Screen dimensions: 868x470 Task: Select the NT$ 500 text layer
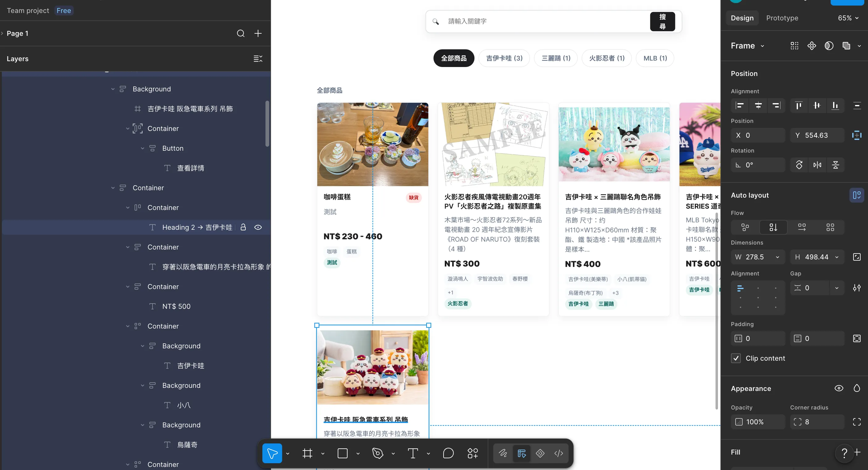coord(176,306)
